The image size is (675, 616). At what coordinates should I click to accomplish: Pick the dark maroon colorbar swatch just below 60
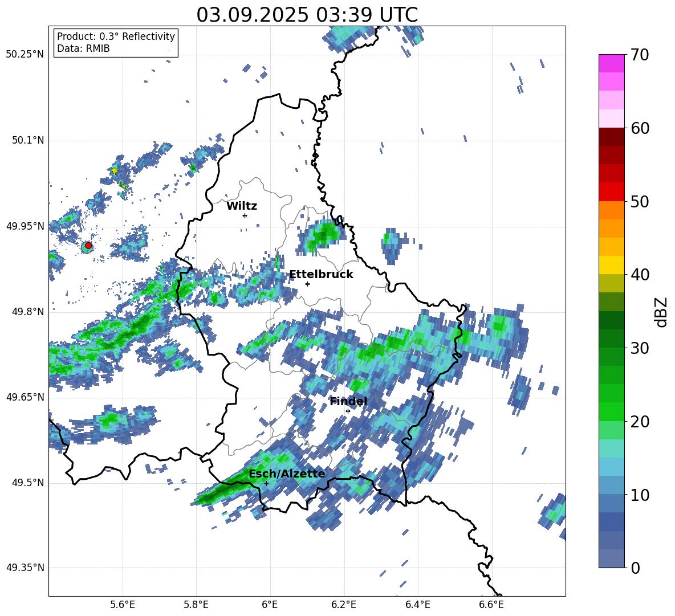pos(611,137)
